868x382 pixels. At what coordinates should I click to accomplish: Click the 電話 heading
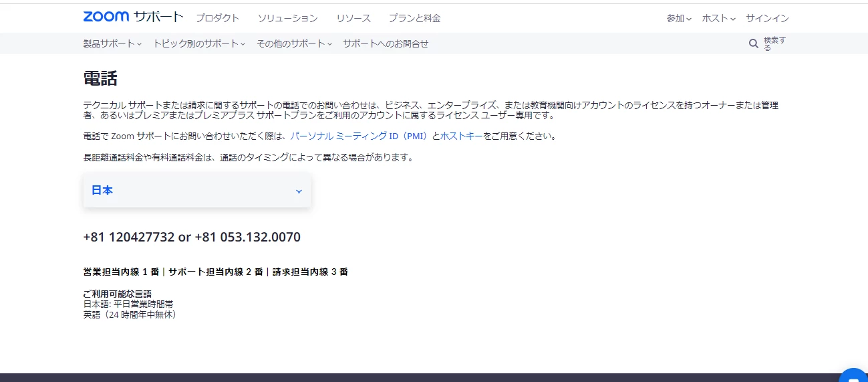(100, 78)
